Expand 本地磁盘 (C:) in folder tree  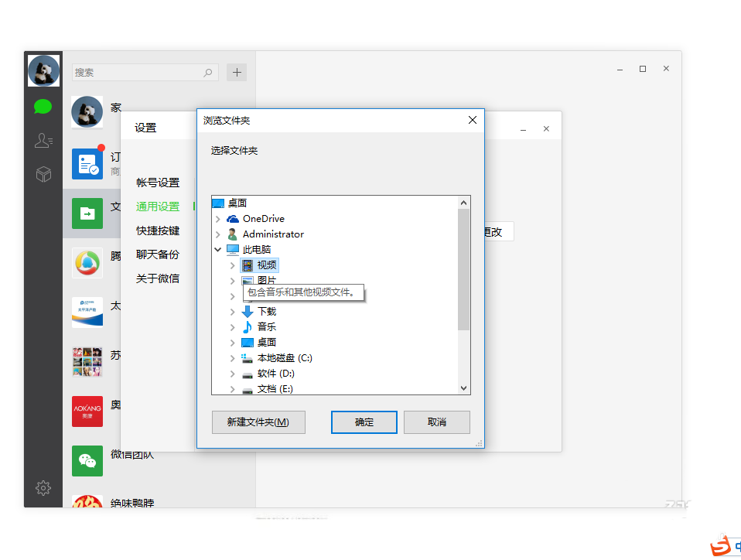[x=232, y=357]
